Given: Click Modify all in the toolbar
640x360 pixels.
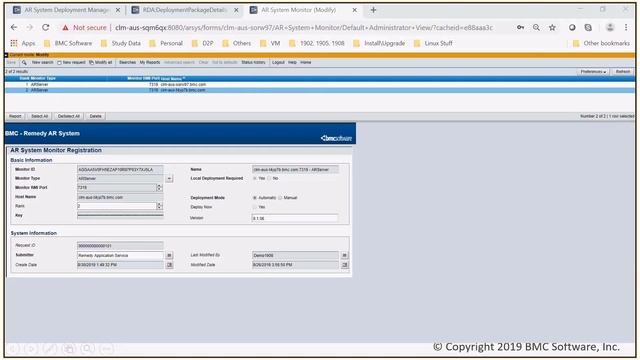Looking at the screenshot, I should [100, 62].
